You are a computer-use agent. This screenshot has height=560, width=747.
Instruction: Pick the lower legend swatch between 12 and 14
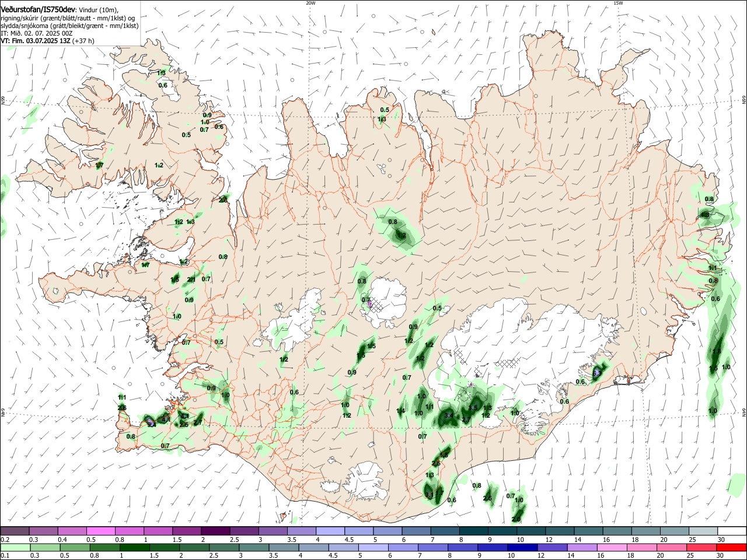click(x=551, y=547)
